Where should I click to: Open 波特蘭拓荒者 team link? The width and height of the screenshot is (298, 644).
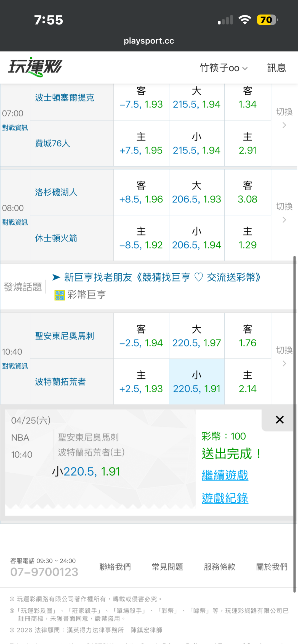(x=60, y=382)
